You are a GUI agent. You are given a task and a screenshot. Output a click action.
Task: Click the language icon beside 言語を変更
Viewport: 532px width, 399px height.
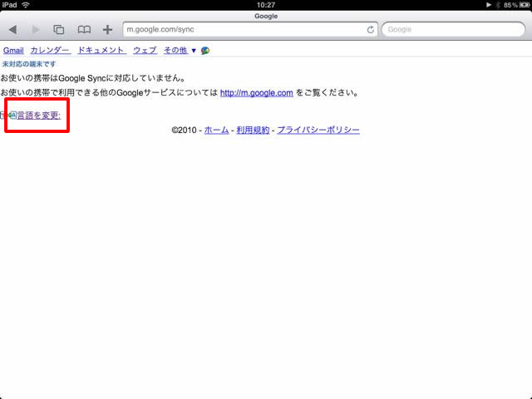pos(8,116)
